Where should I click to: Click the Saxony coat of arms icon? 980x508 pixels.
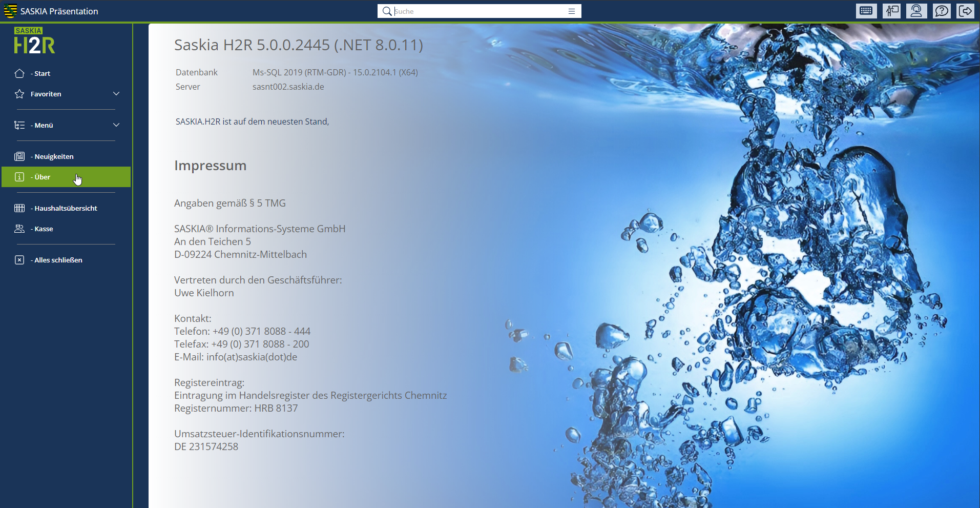click(10, 11)
